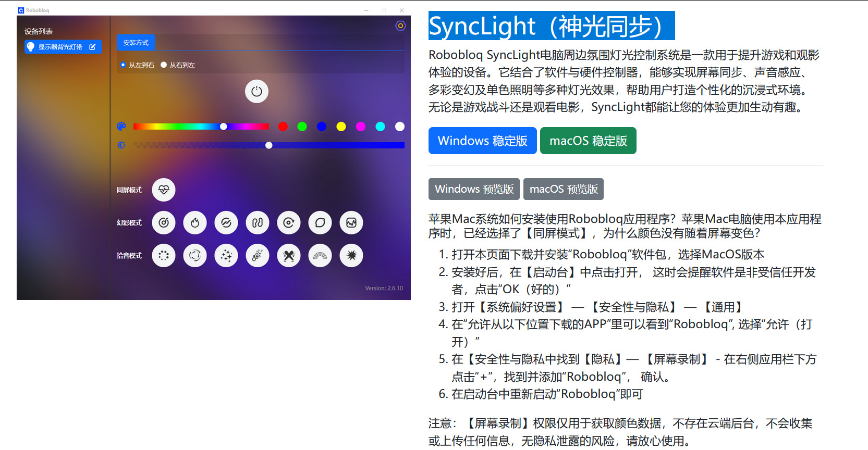Click the SyncLight（神光同步）heading
This screenshot has height=450, width=868.
(552, 26)
